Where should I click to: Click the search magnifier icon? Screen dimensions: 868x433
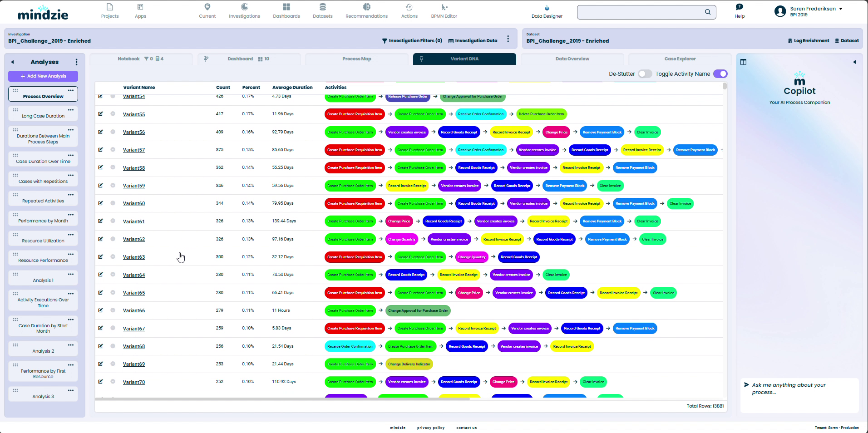pyautogui.click(x=707, y=12)
